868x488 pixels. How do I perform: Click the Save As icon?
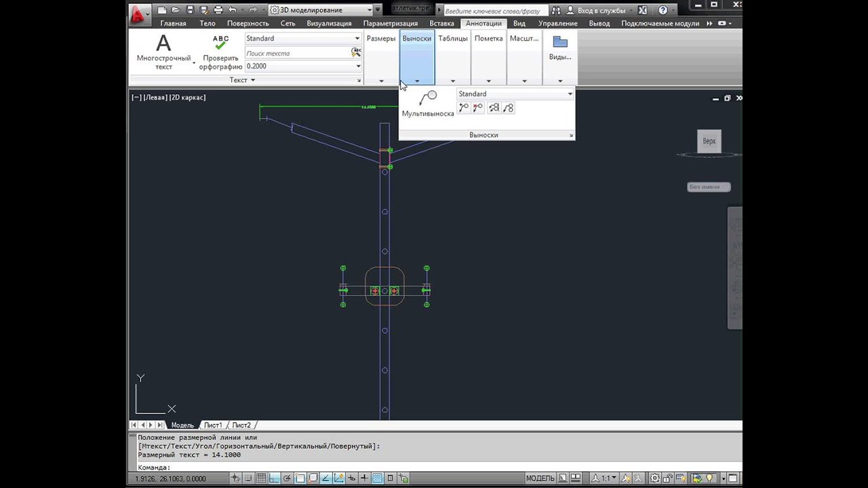(x=203, y=10)
